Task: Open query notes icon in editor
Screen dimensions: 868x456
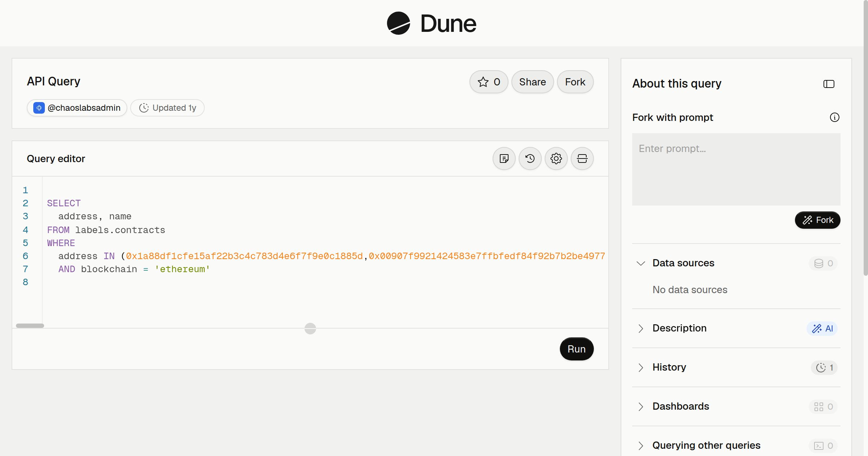Action: click(504, 159)
